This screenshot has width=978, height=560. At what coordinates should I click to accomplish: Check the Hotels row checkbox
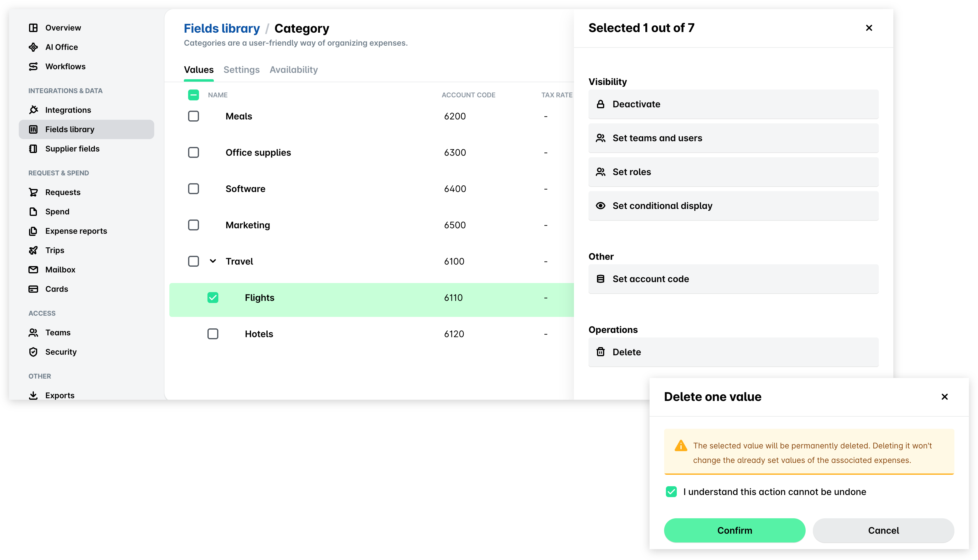[213, 334]
